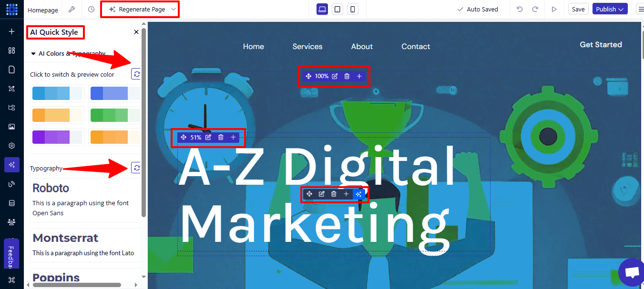Open the settings gear icon in left sidebar
The height and width of the screenshot is (289, 644).
coord(12,146)
